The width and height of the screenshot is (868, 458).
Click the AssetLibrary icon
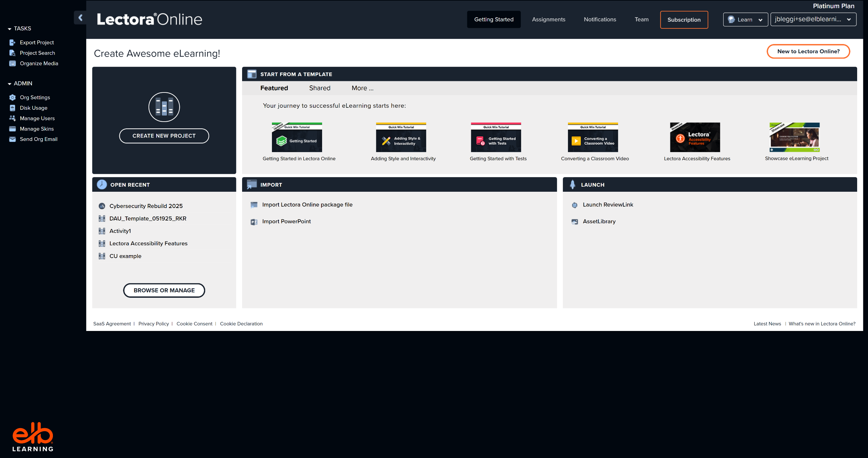point(575,222)
